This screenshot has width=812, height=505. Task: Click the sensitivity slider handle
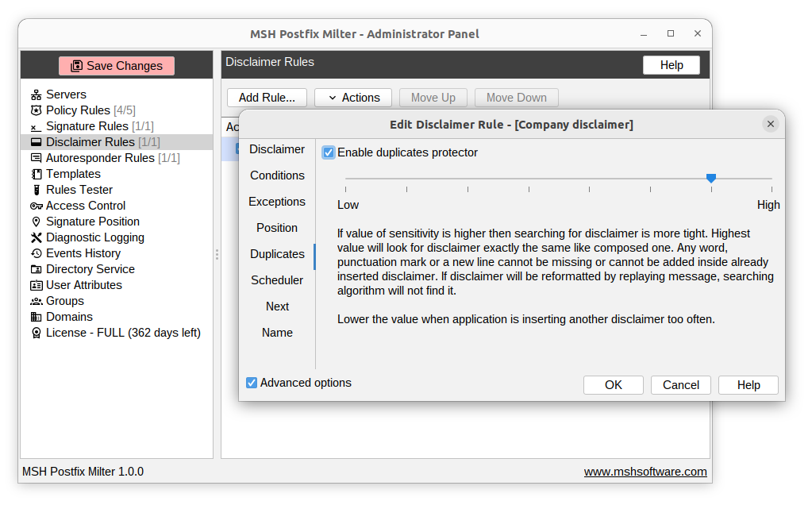pos(711,178)
